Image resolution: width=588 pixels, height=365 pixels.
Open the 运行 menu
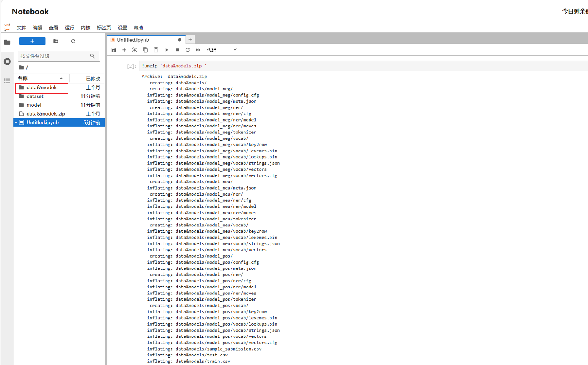tap(70, 28)
